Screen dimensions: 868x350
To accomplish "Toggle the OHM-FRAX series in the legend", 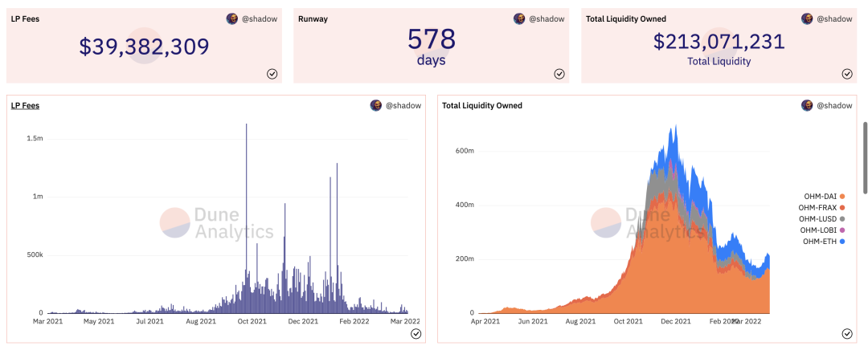I will point(822,207).
